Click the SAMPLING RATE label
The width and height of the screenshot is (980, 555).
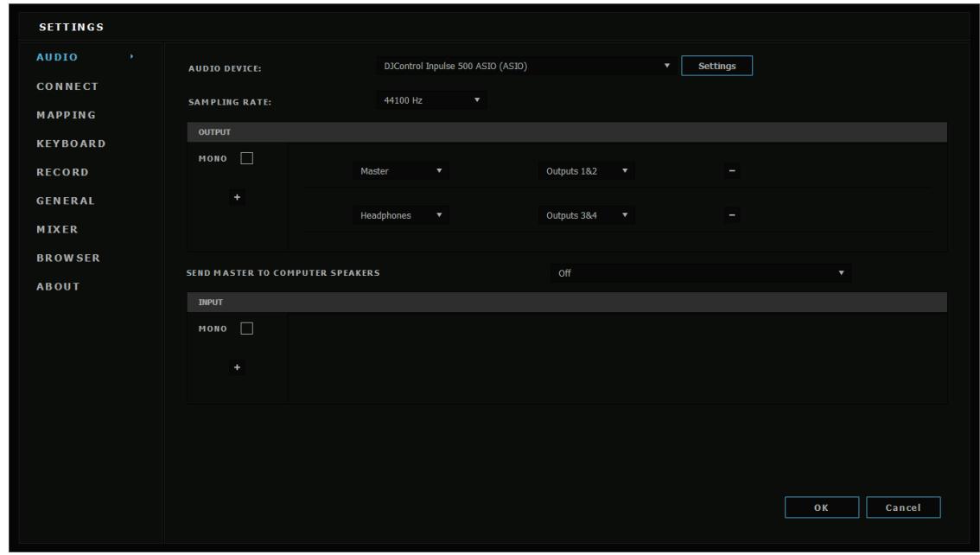point(230,102)
